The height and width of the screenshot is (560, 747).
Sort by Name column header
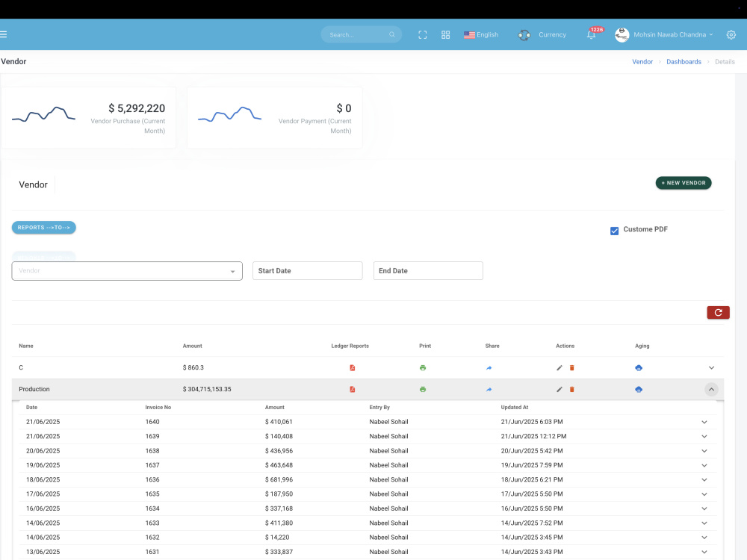[26, 346]
